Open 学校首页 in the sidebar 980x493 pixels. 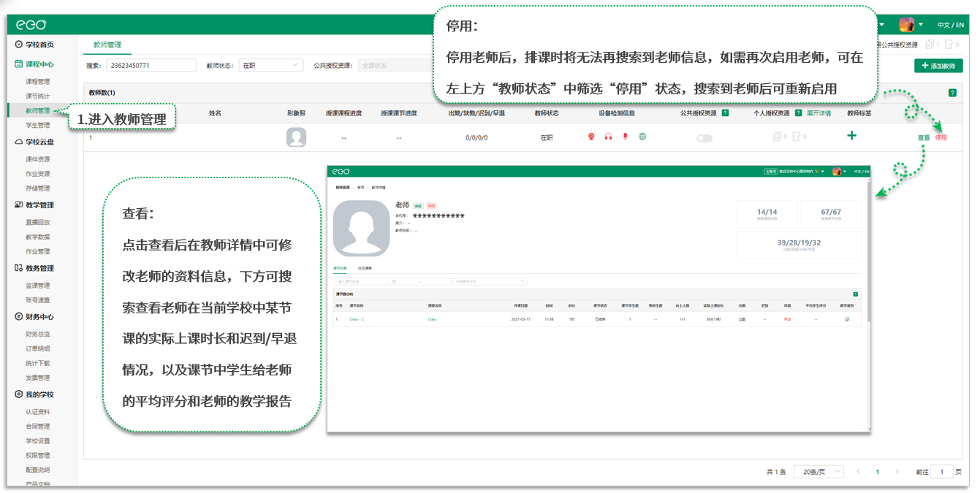pyautogui.click(x=39, y=45)
